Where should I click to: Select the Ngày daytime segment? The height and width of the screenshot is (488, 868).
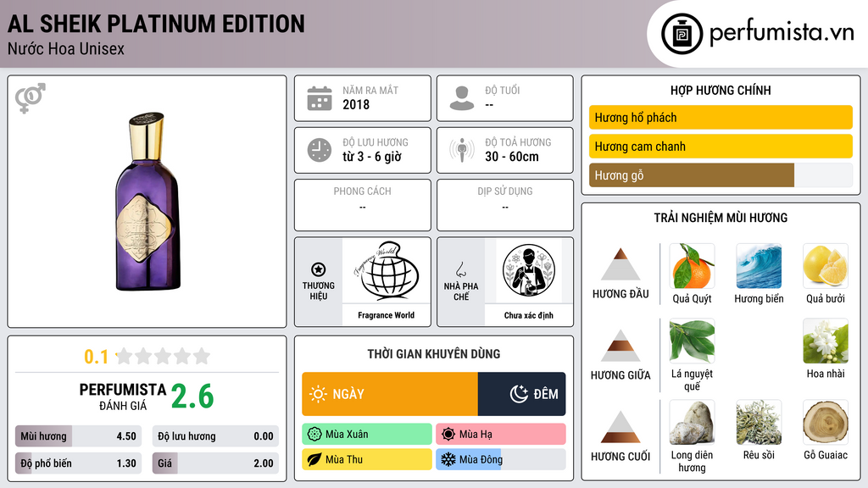click(x=390, y=394)
